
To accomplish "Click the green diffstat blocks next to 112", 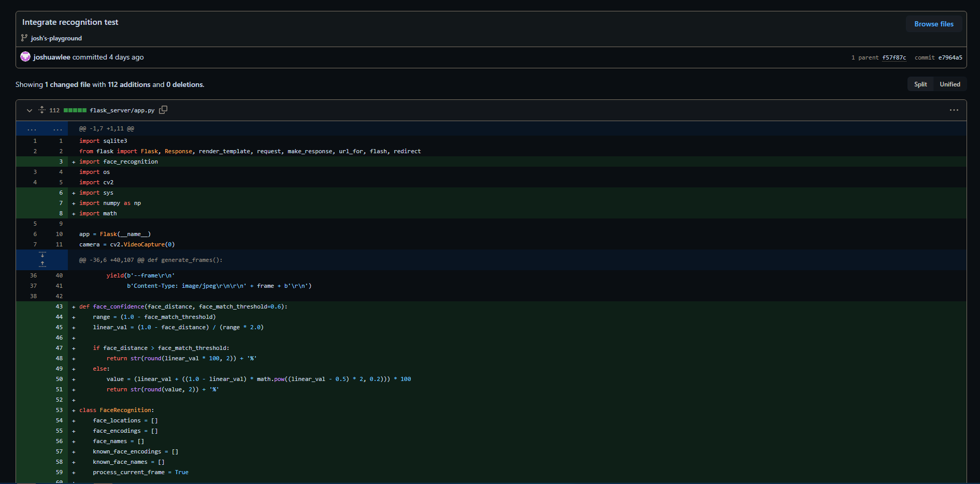I will pos(75,110).
